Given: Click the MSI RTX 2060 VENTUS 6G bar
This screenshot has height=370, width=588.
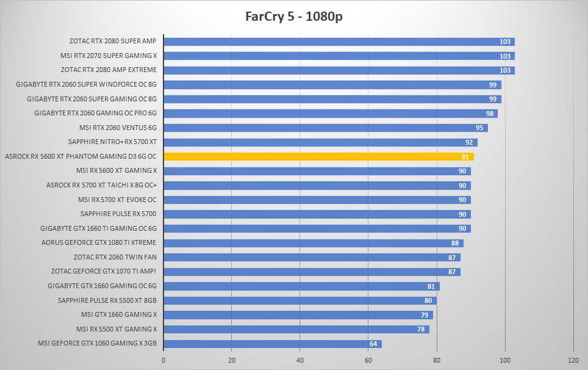Looking at the screenshot, I should (326, 128).
